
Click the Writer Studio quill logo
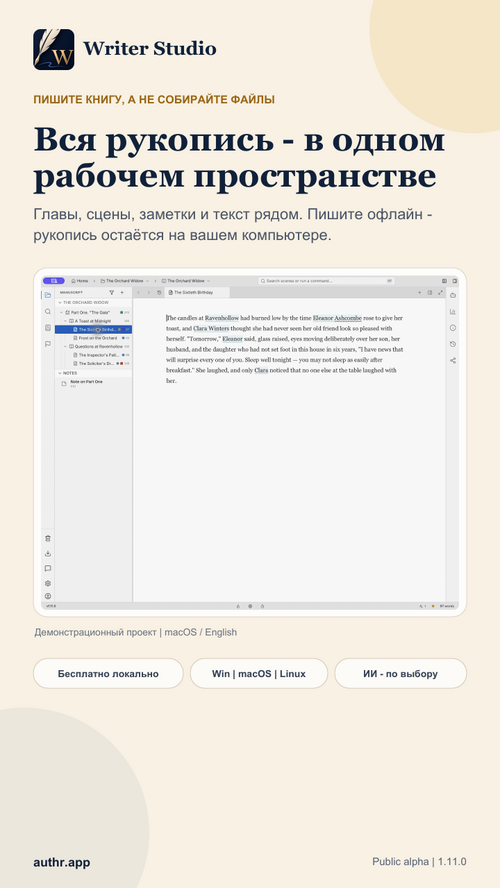pos(54,49)
